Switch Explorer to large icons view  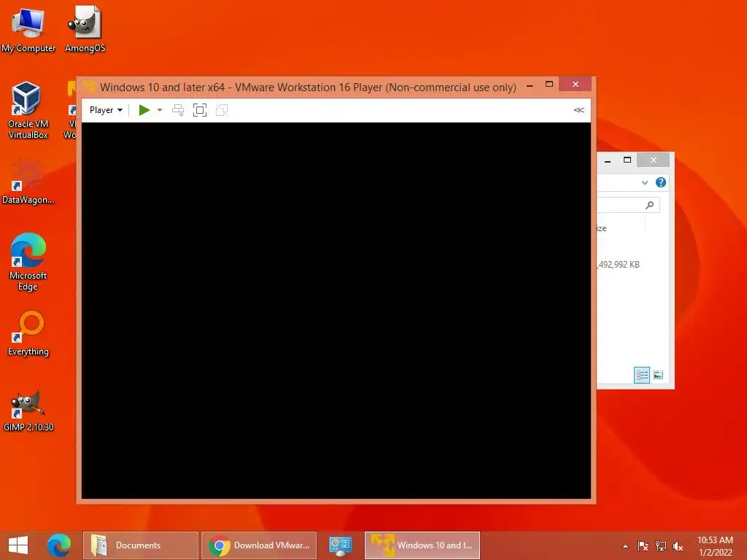click(x=658, y=375)
